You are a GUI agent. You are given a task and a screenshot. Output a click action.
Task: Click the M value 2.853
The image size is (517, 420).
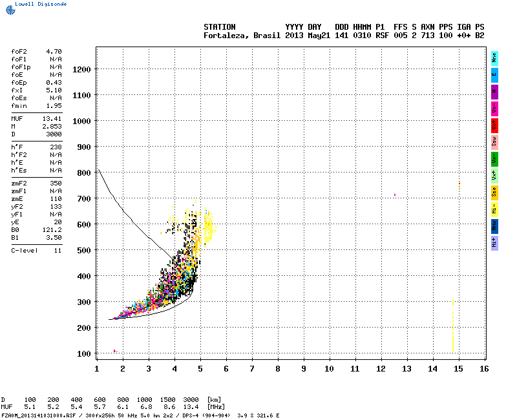point(52,127)
